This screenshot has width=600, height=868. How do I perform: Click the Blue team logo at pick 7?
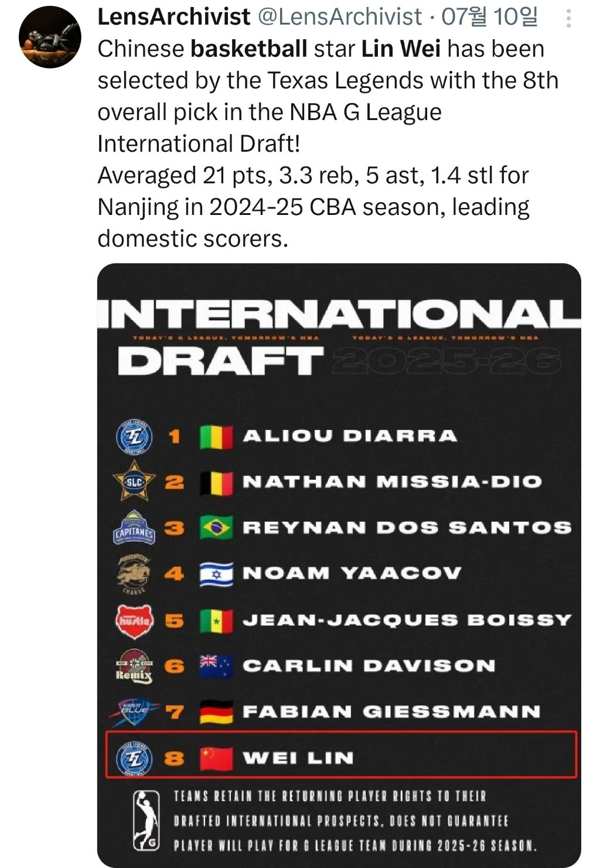point(134,712)
